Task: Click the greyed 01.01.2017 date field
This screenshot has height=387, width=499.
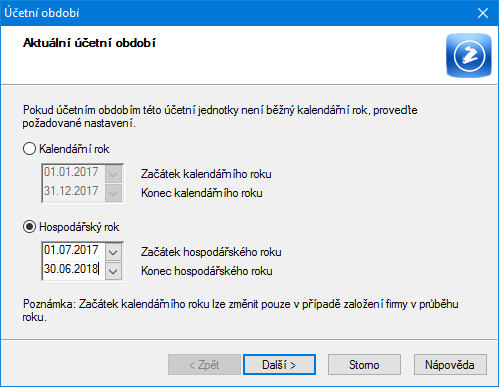Action: click(x=74, y=172)
